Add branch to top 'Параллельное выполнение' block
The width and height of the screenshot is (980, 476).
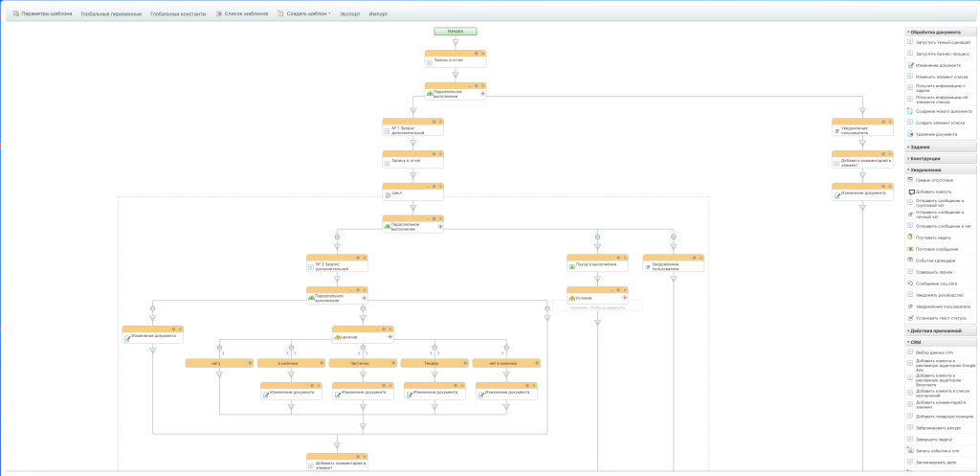pos(482,93)
